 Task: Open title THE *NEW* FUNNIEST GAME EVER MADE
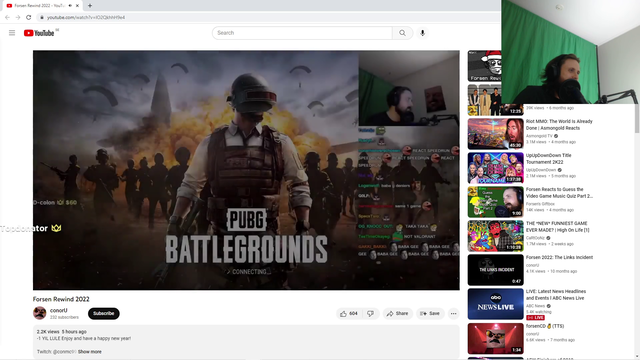coord(557,227)
